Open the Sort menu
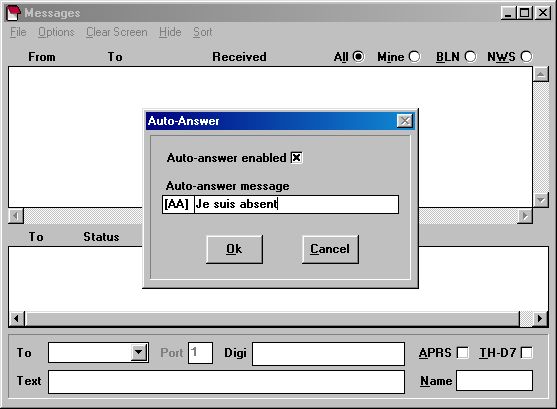The image size is (557, 409). (202, 32)
